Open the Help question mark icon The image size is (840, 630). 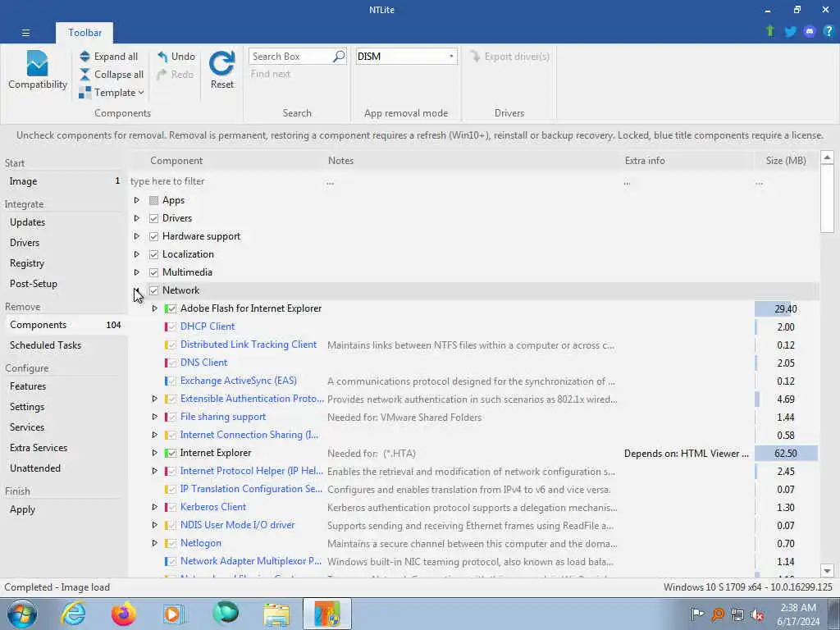tap(829, 31)
